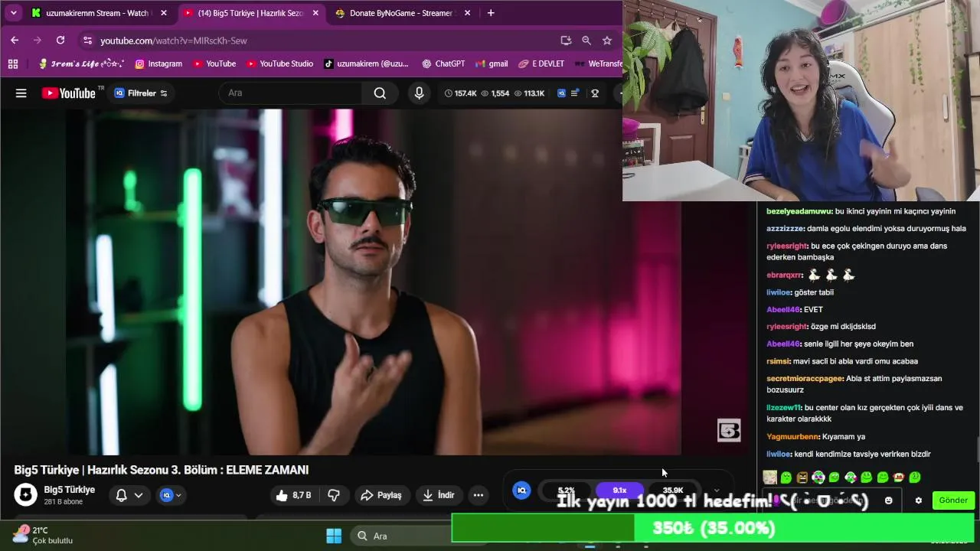Like the video (8,7 B)
The image size is (980, 551).
click(x=293, y=495)
